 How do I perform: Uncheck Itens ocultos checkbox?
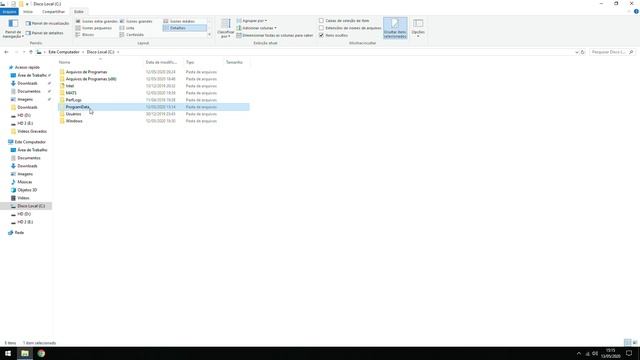pyautogui.click(x=321, y=36)
